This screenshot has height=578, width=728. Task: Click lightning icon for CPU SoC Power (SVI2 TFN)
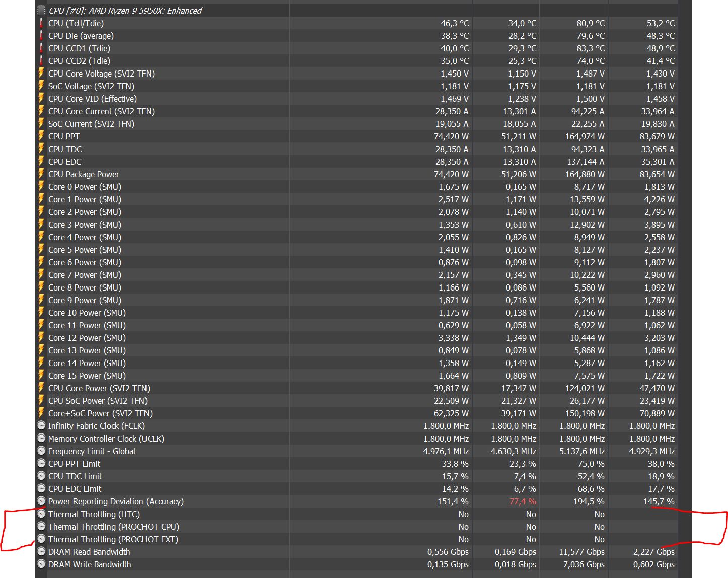(x=41, y=400)
